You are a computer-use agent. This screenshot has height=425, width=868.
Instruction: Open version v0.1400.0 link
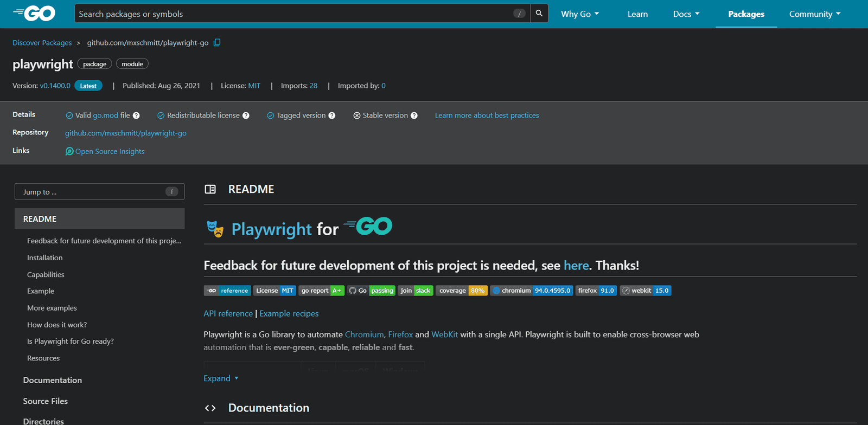55,86
